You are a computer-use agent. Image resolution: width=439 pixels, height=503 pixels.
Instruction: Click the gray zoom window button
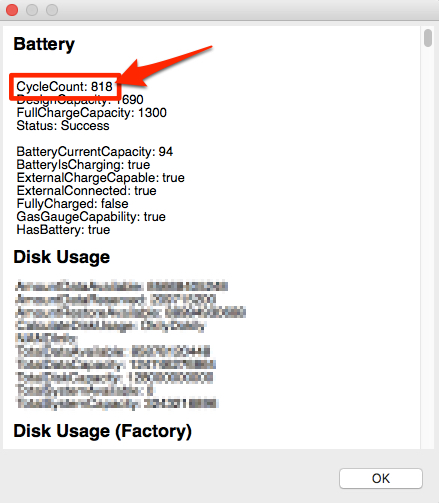coord(52,10)
